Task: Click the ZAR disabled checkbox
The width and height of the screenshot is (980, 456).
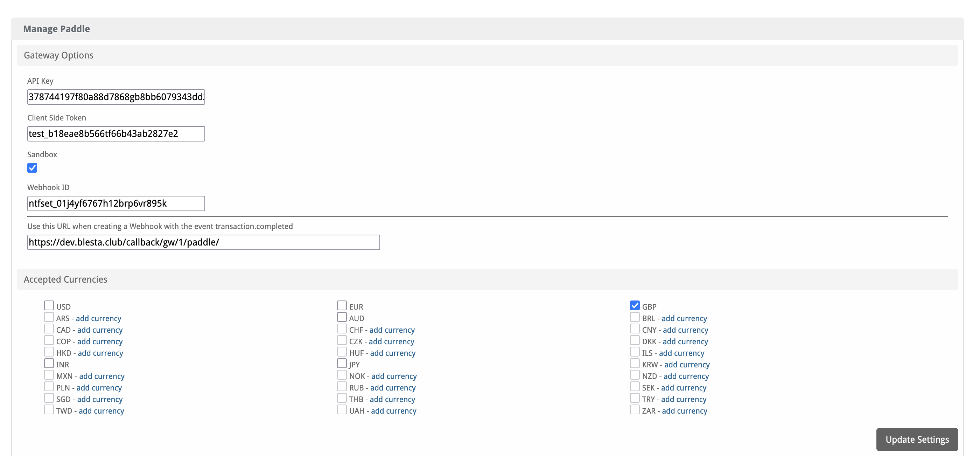Action: [x=635, y=409]
